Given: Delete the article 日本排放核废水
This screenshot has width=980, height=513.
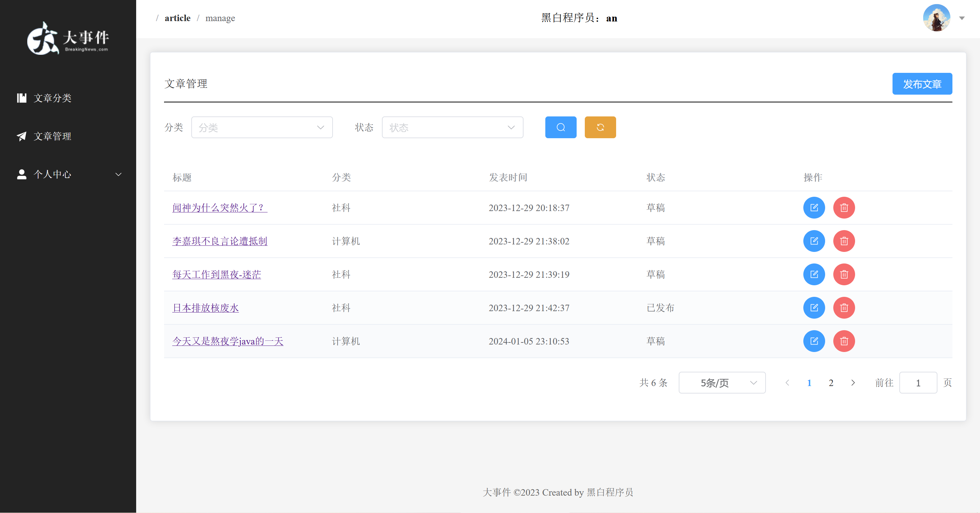Looking at the screenshot, I should tap(844, 307).
